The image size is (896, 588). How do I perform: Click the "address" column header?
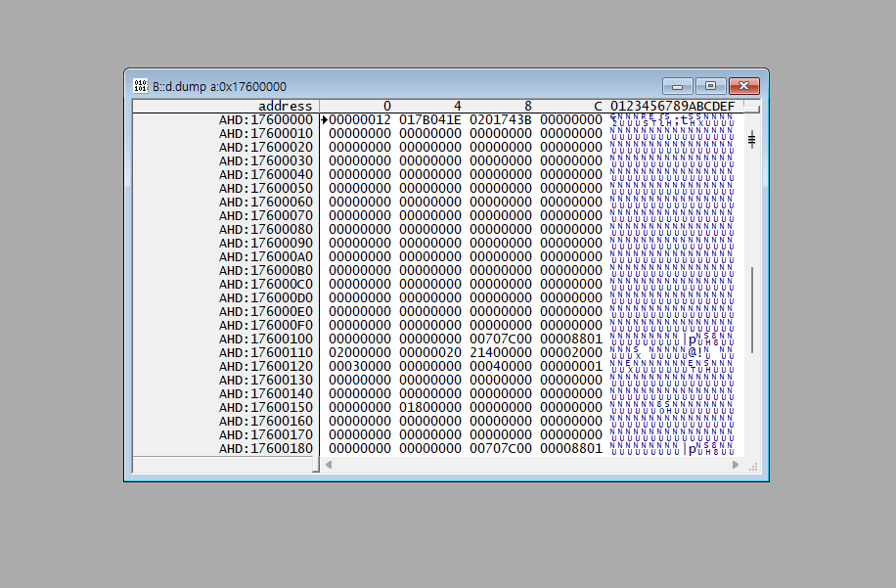285,106
